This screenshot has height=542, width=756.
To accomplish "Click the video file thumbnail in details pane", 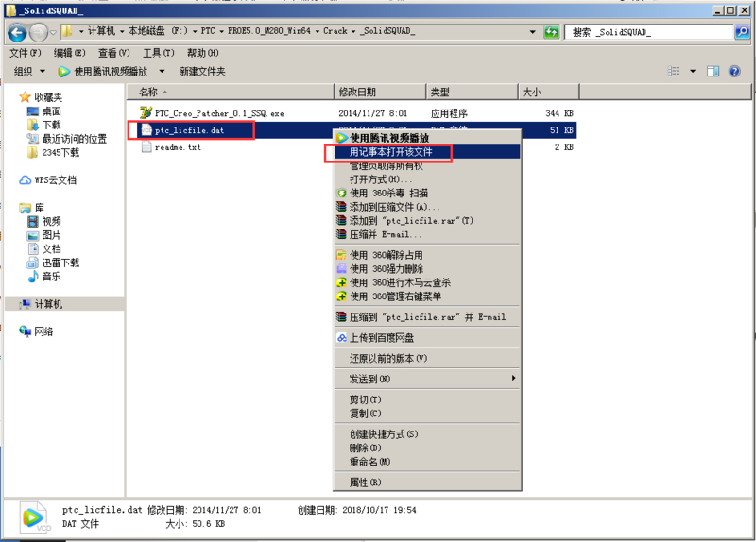I will tap(35, 517).
